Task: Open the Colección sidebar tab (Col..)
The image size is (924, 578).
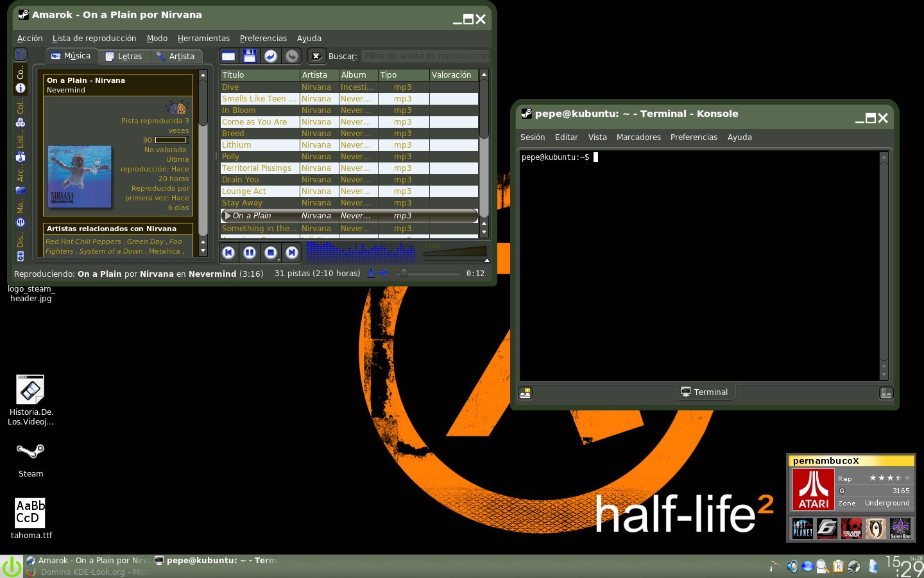Action: tap(21, 113)
